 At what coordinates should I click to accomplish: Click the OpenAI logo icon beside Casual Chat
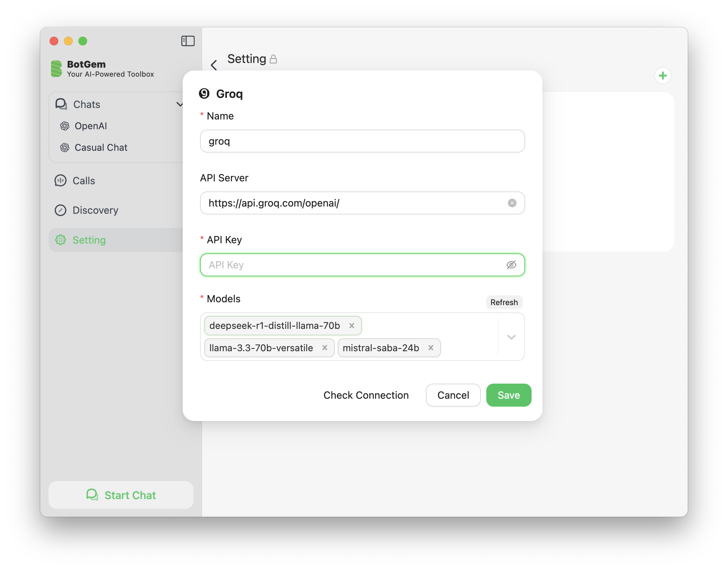tap(65, 148)
